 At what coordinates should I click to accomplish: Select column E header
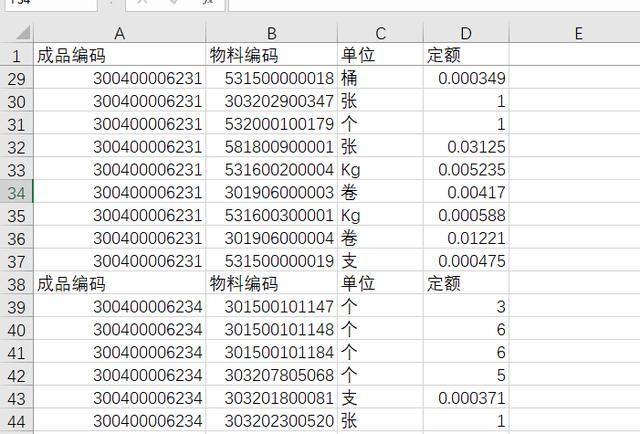pos(579,33)
